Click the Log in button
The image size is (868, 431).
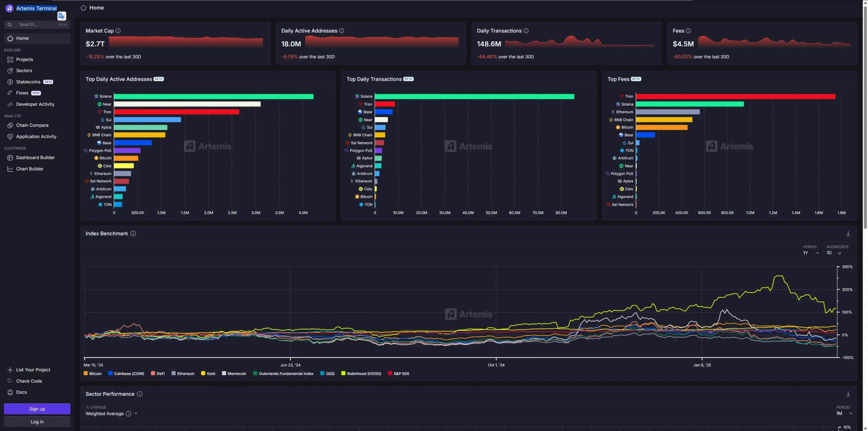(x=37, y=422)
